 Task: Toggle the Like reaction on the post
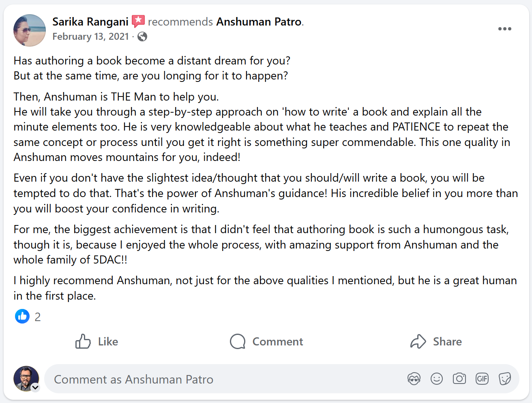(x=97, y=341)
